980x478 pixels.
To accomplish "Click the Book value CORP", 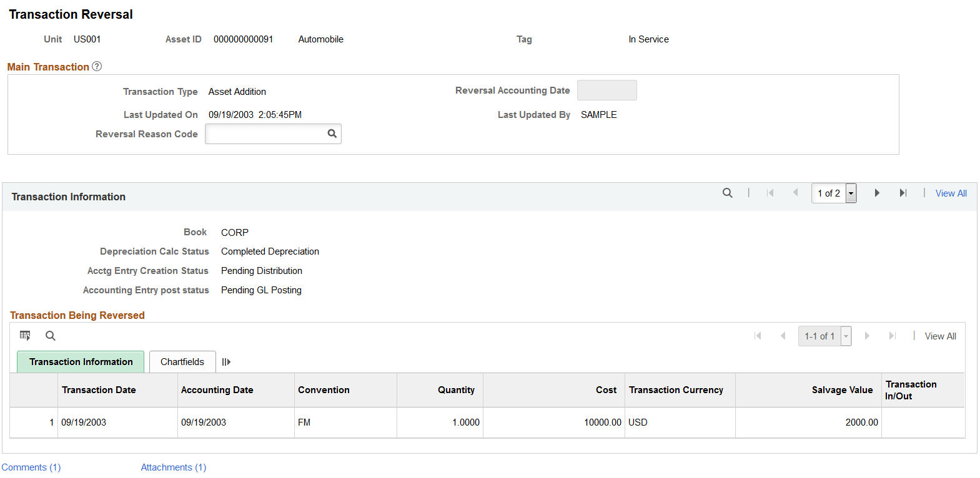I will (235, 232).
